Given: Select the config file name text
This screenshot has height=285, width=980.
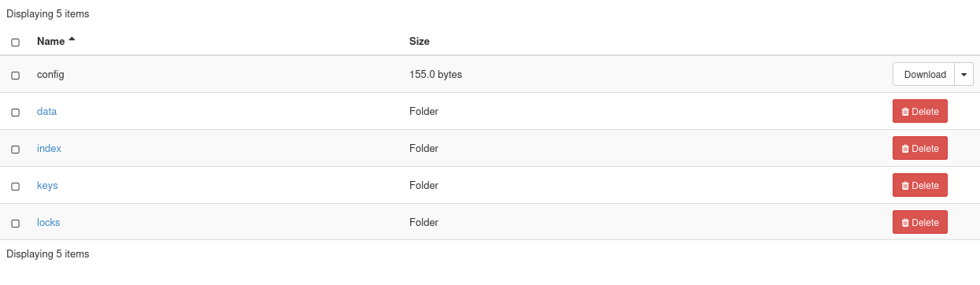Looking at the screenshot, I should pyautogui.click(x=50, y=74).
